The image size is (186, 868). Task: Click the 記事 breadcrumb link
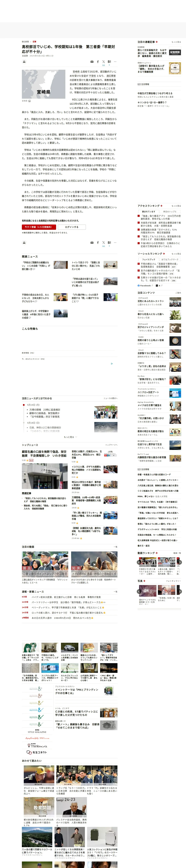[34, 42]
